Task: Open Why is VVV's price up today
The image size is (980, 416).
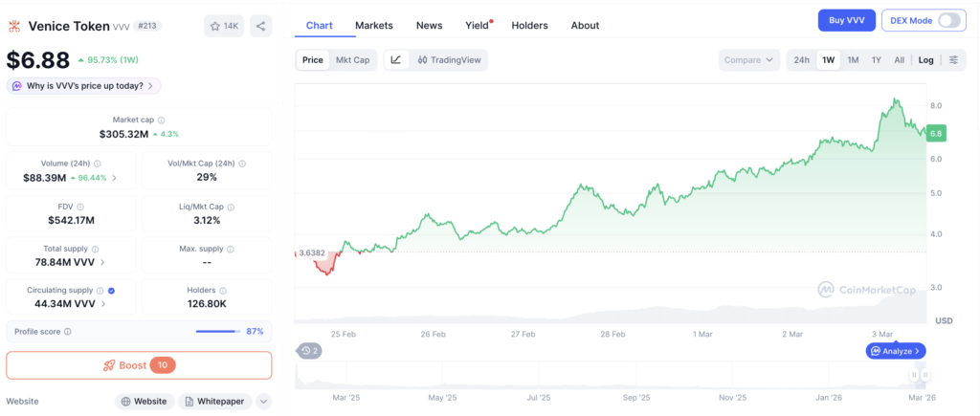Action: pos(84,86)
